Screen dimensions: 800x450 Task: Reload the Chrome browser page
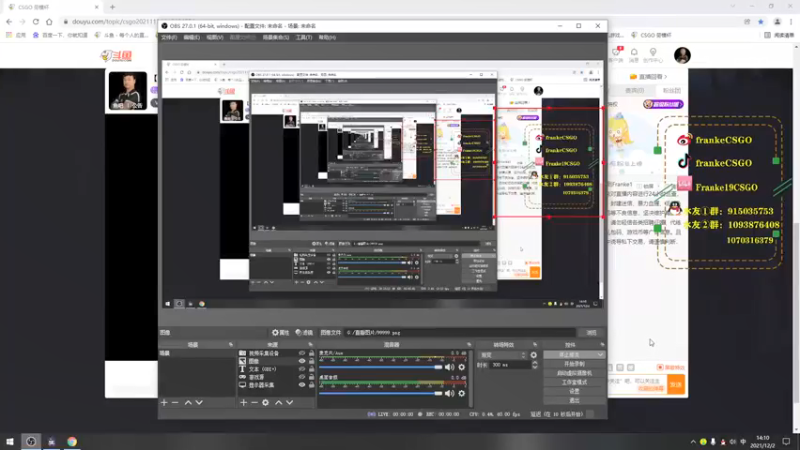[x=36, y=21]
